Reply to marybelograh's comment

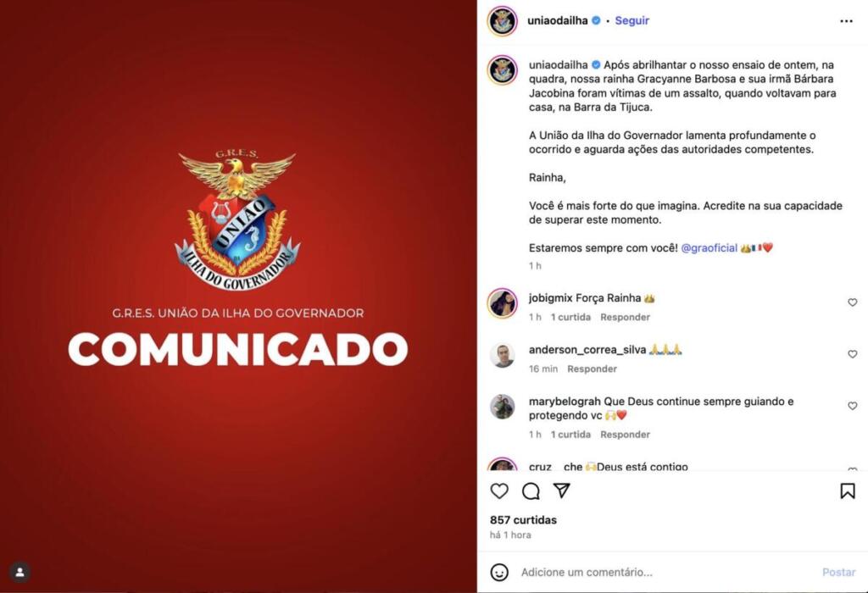click(x=625, y=435)
